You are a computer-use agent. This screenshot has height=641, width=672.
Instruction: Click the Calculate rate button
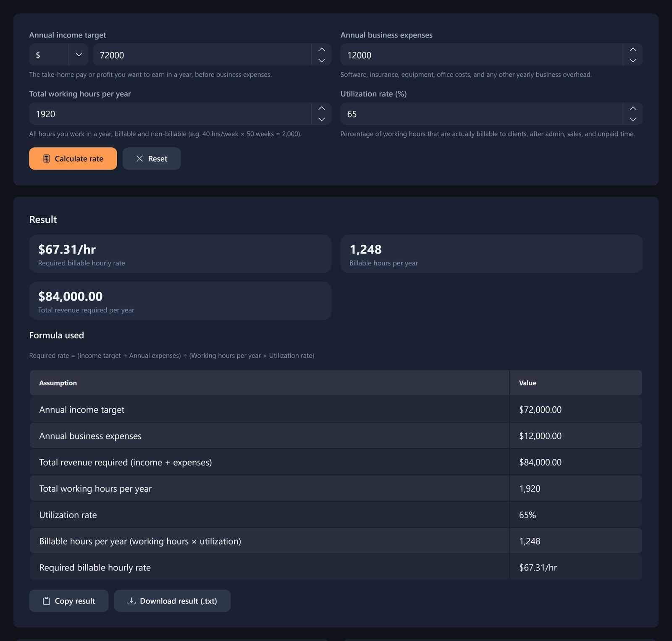[x=73, y=159]
